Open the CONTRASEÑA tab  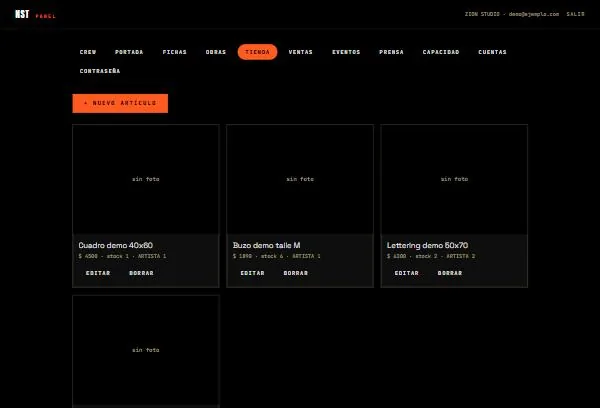coord(100,71)
